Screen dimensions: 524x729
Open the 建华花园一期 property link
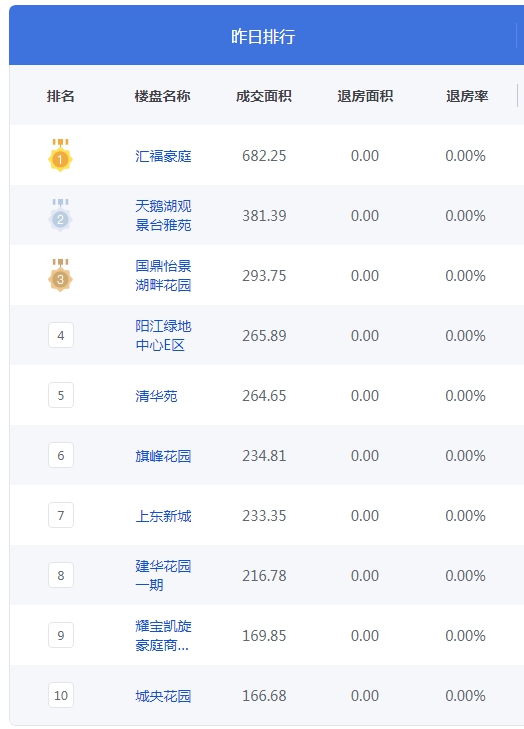tap(163, 575)
